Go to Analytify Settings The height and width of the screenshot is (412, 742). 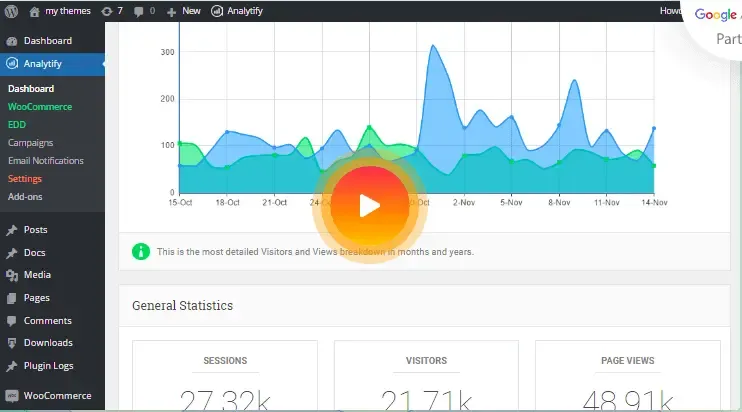pyautogui.click(x=25, y=179)
